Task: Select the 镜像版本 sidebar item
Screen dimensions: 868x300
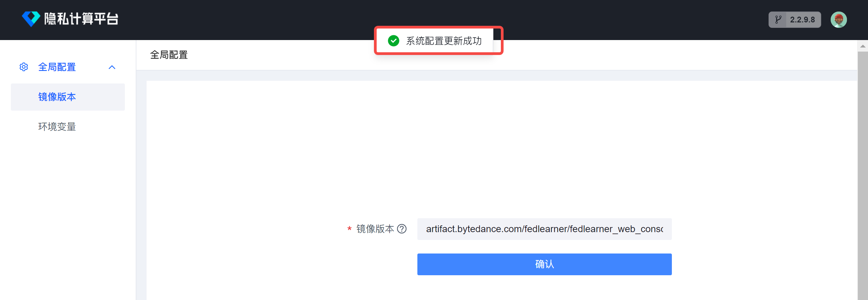Action: click(68, 97)
